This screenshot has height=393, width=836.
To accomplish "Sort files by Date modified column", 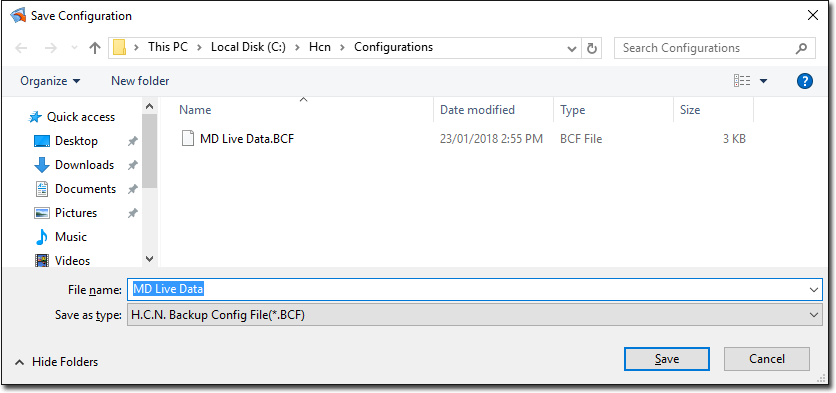I will (x=477, y=110).
